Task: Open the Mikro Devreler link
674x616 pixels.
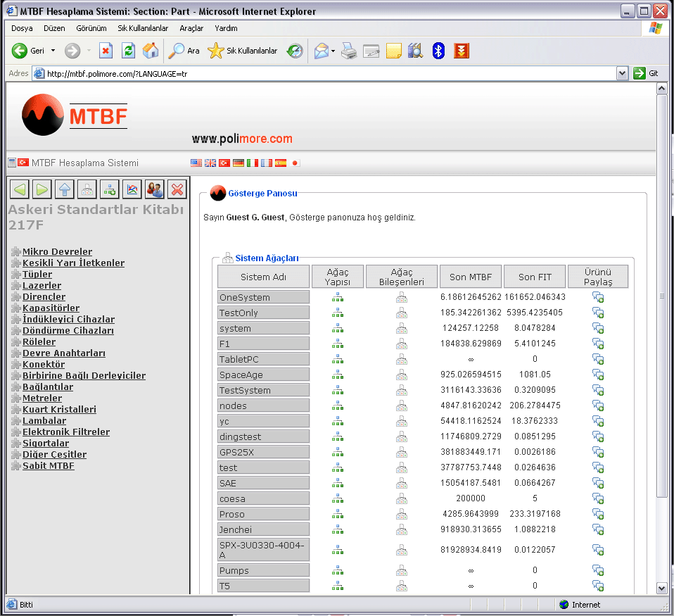Action: pyautogui.click(x=57, y=251)
